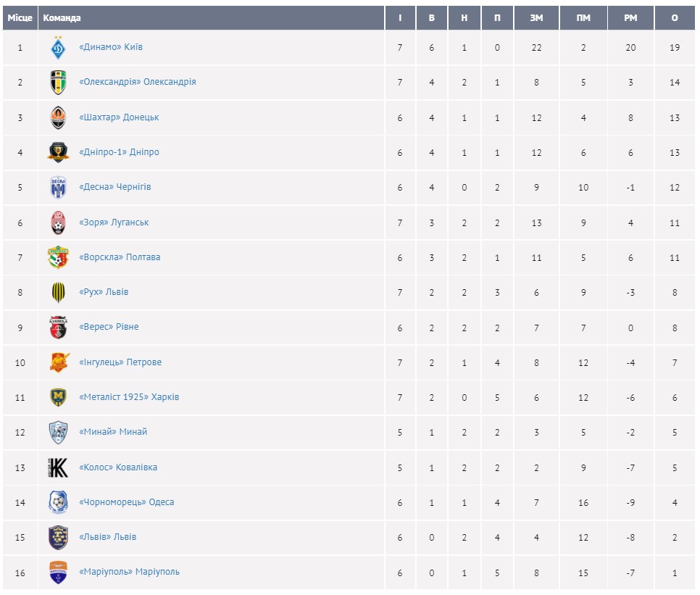700x595 pixels.
Task: Click the Metalist 1925 Kharkiv crest
Action: point(58,397)
